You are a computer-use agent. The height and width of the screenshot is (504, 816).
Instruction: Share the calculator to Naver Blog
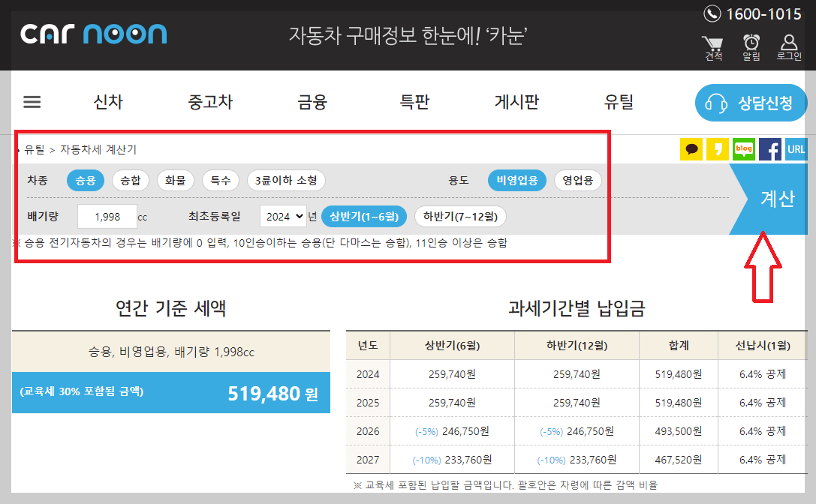tap(744, 149)
